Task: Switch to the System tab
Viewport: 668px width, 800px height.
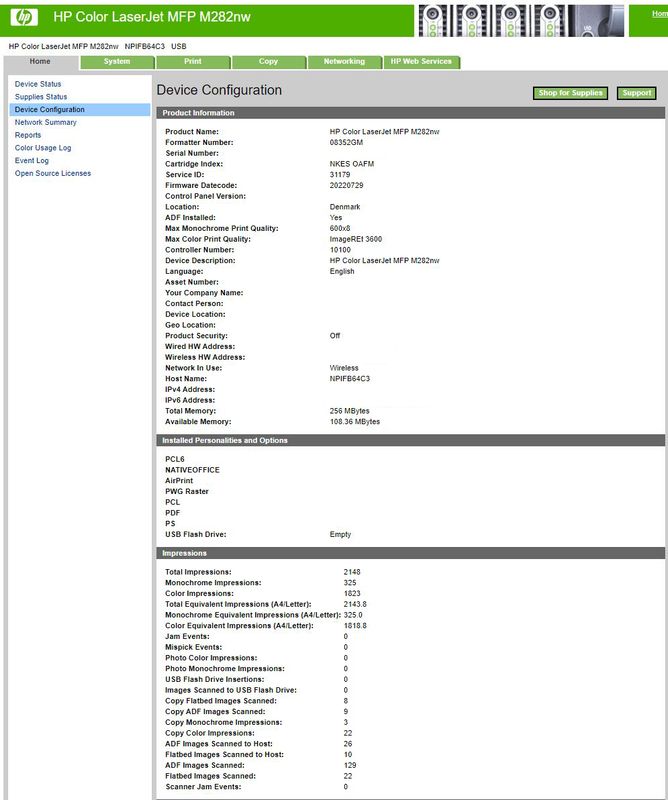Action: click(117, 62)
